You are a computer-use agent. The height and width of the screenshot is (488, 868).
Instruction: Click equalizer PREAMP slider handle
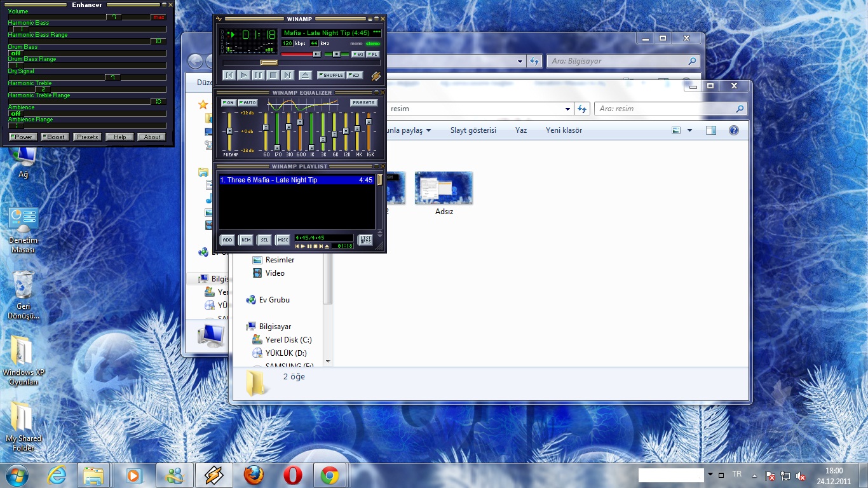(x=229, y=131)
